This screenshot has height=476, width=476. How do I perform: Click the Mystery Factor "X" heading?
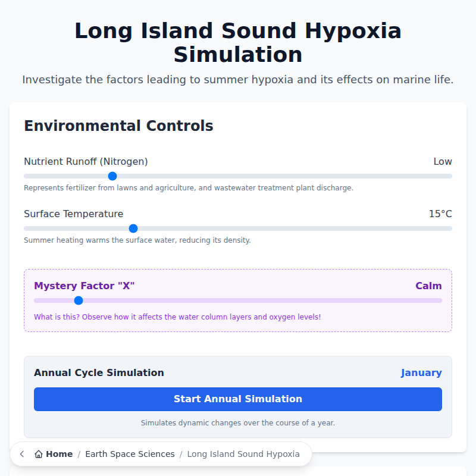click(84, 286)
